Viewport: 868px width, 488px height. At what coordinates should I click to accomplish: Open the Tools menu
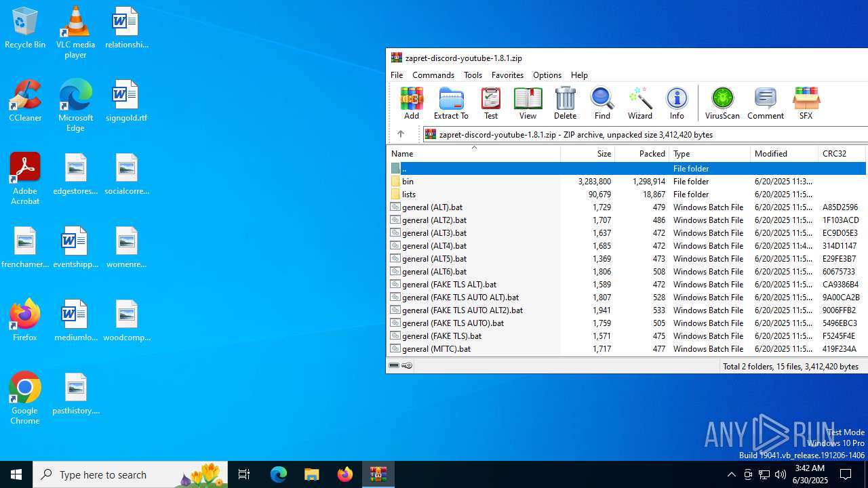473,75
